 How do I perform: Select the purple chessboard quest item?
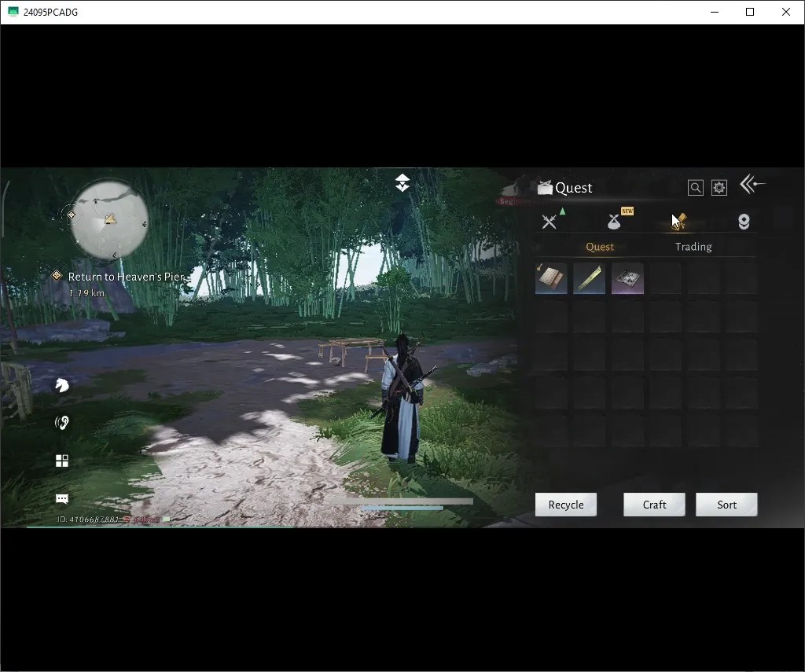627,278
